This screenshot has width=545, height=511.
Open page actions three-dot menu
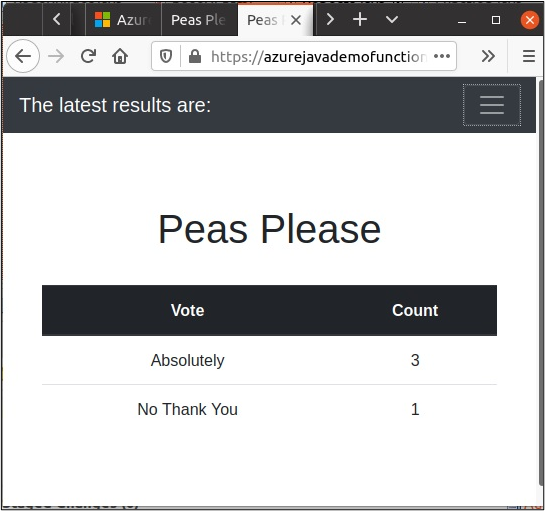[442, 56]
